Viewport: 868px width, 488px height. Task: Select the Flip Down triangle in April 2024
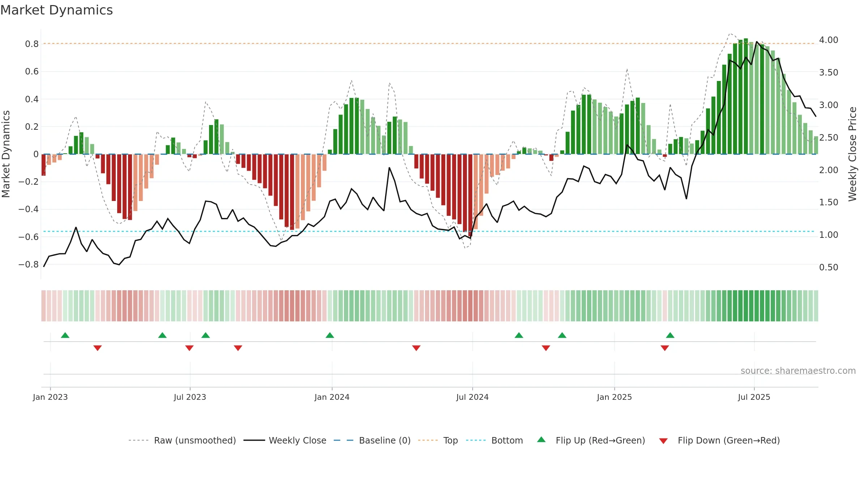point(416,348)
